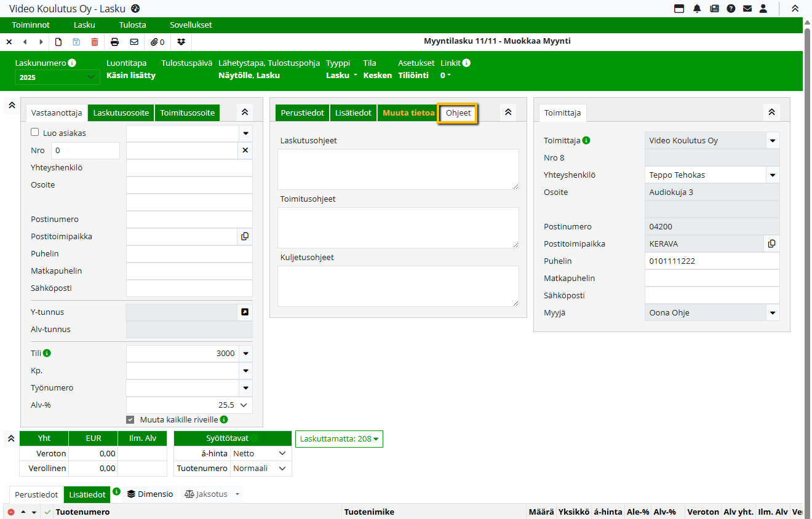Click the Dimensio button
This screenshot has width=812, height=519.
pyautogui.click(x=150, y=494)
